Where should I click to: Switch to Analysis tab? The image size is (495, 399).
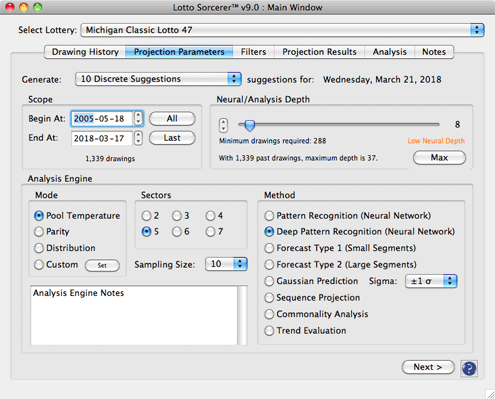pyautogui.click(x=389, y=52)
